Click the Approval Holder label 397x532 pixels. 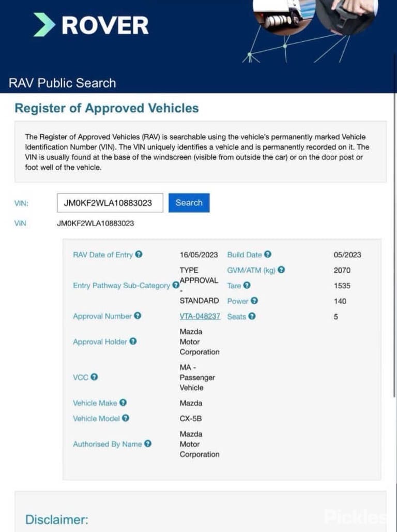click(100, 342)
